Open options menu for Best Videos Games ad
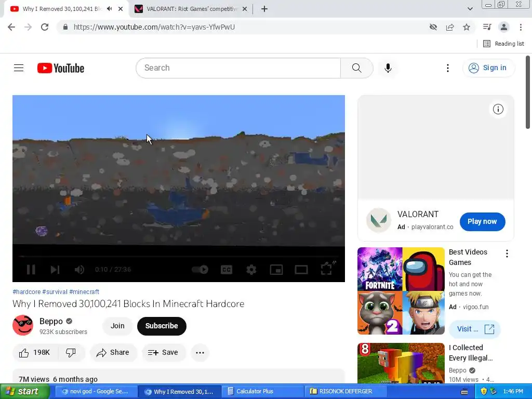Viewport: 532px width, 399px height. point(507,254)
